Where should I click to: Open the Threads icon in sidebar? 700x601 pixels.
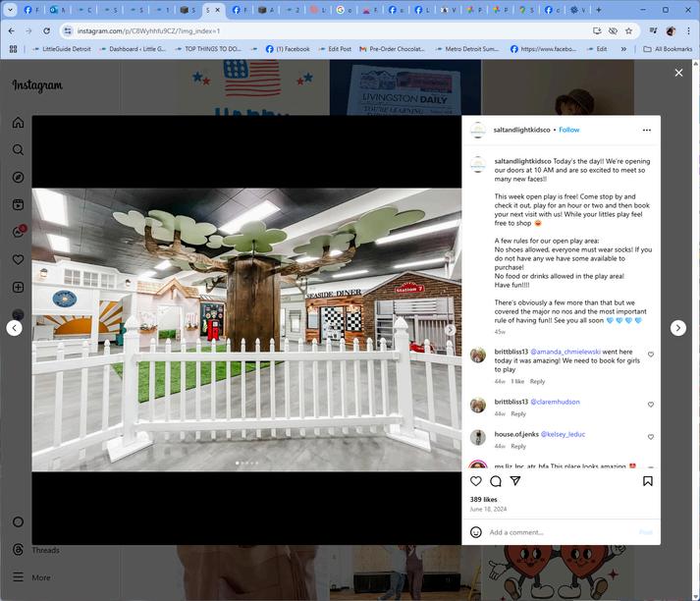click(x=18, y=550)
